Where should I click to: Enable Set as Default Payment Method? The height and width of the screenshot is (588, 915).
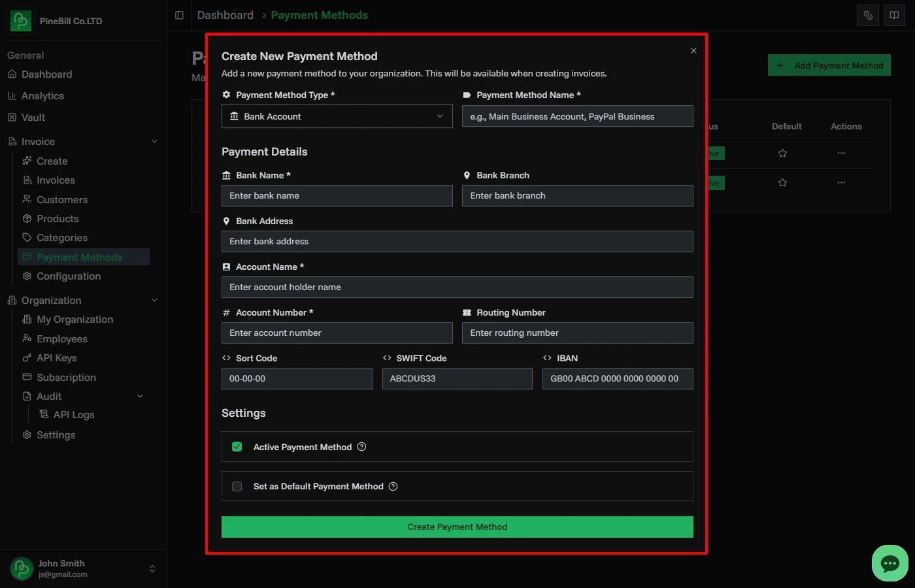[237, 486]
